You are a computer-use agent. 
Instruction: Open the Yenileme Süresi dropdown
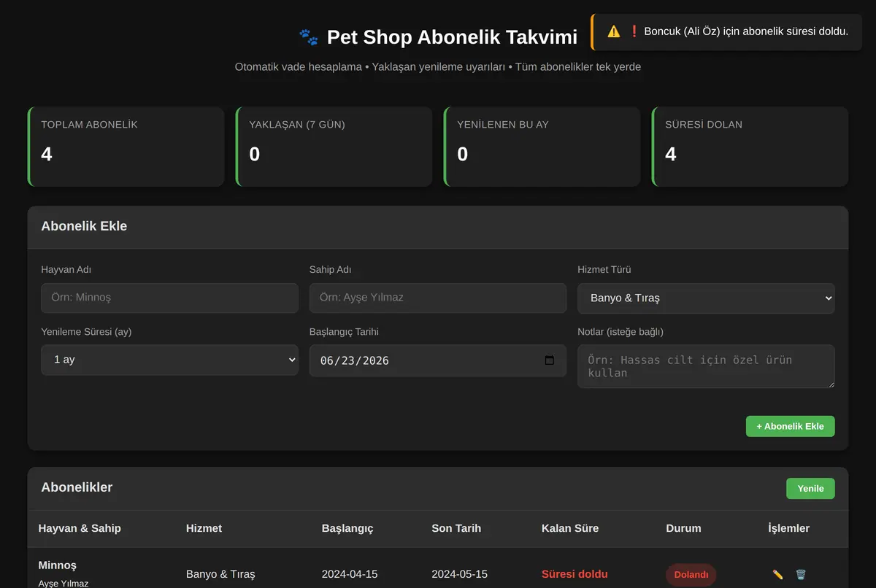(x=169, y=360)
